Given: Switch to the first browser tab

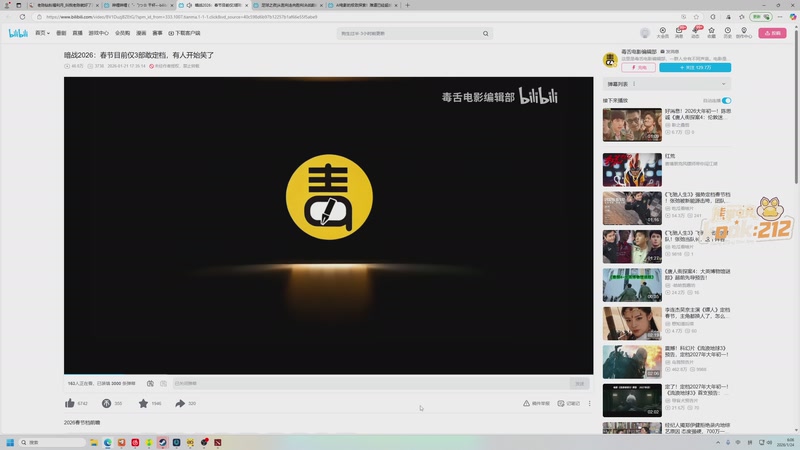Looking at the screenshot, I should [x=63, y=5].
